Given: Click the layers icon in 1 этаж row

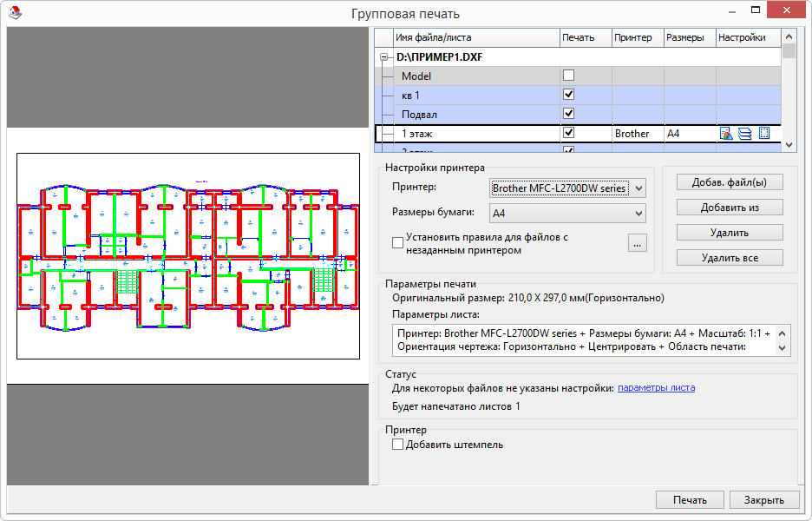Looking at the screenshot, I should (745, 134).
